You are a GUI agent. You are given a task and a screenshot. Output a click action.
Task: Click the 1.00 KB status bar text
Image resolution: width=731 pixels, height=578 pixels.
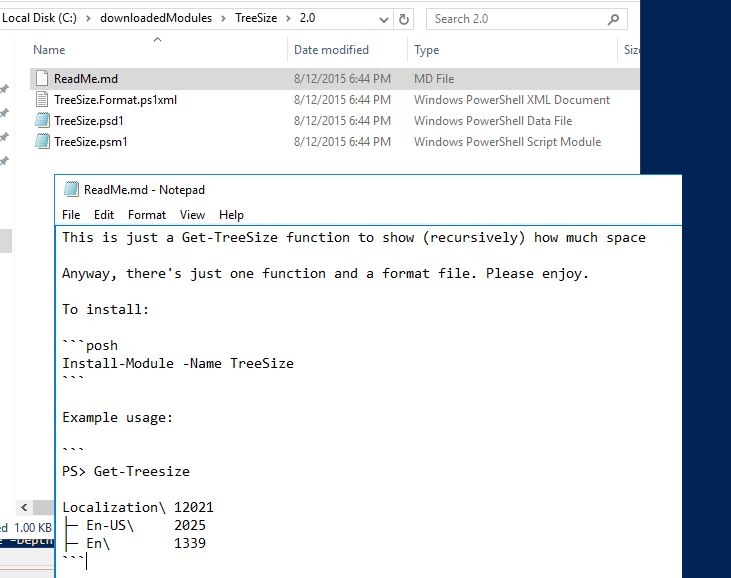[33, 528]
